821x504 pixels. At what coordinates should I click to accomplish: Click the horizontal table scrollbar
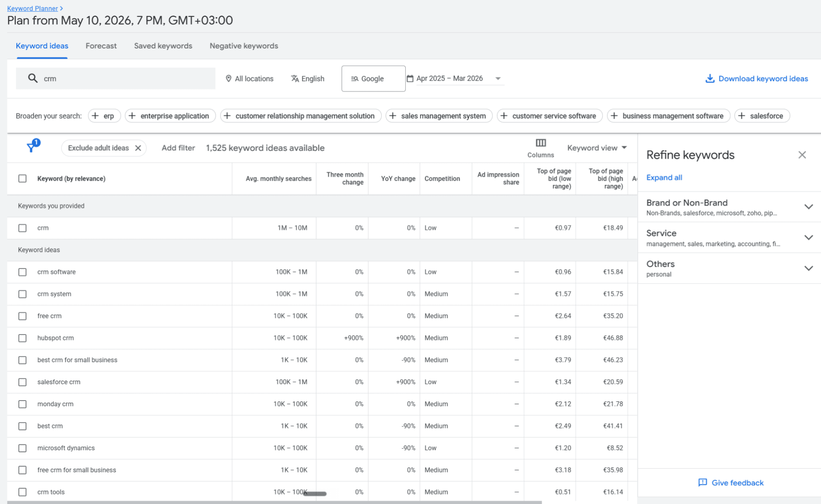coord(274,502)
